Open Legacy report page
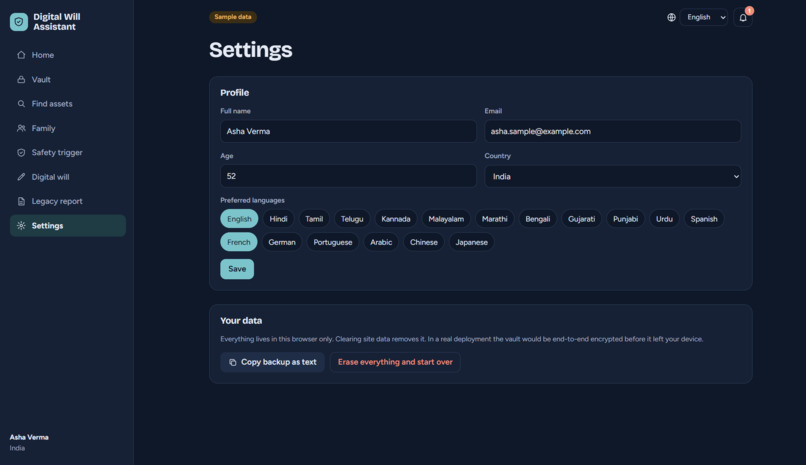Screen dimensions: 806x465 68,201
